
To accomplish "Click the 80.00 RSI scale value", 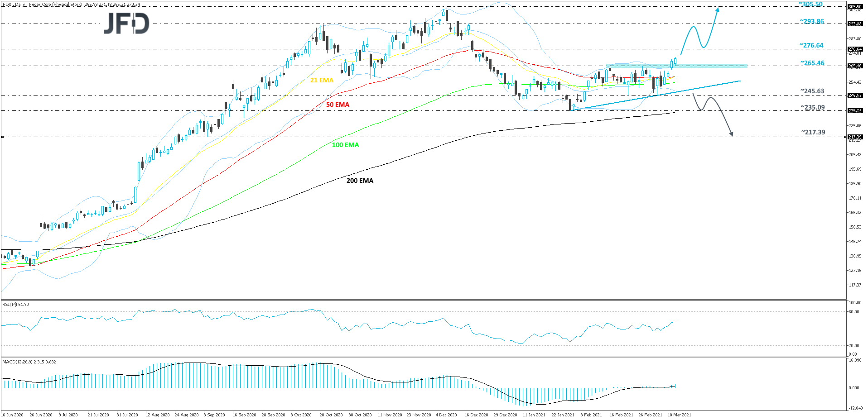I will [x=854, y=311].
